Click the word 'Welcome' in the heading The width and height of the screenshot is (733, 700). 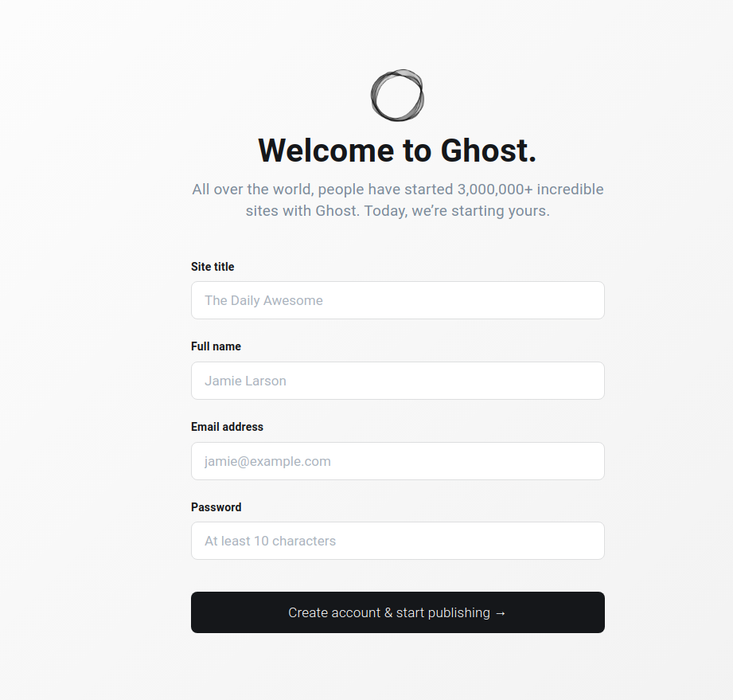(326, 151)
